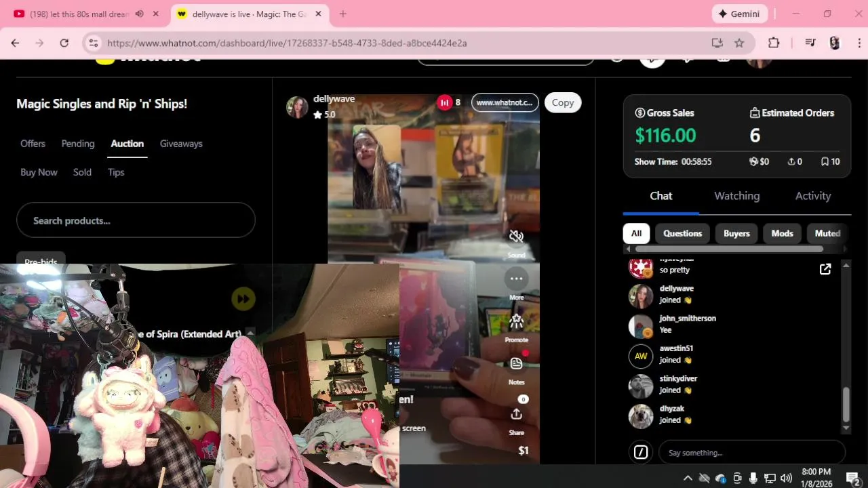This screenshot has width=868, height=488.
Task: Open the More options menu
Action: coord(516,279)
